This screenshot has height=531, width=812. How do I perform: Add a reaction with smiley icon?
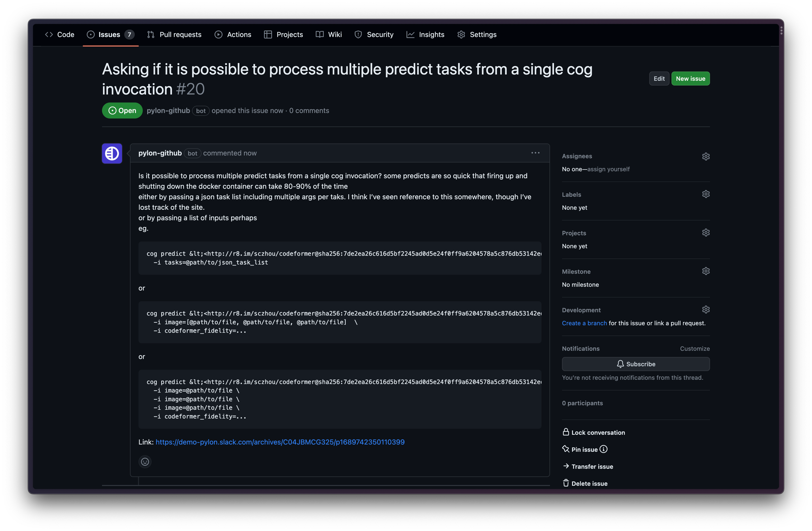point(145,462)
